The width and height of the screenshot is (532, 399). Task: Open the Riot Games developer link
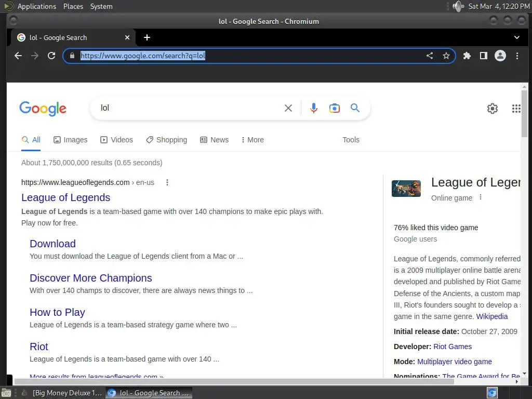(x=453, y=347)
